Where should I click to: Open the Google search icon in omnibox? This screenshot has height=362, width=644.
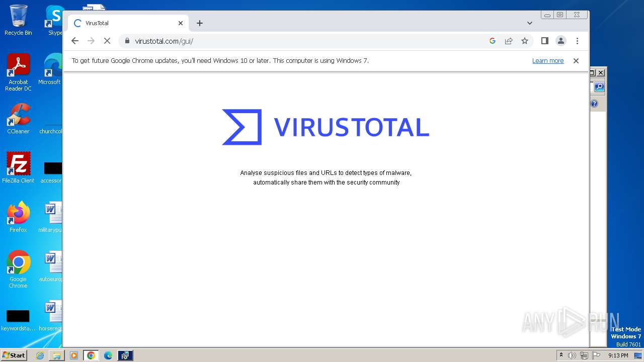pos(493,41)
